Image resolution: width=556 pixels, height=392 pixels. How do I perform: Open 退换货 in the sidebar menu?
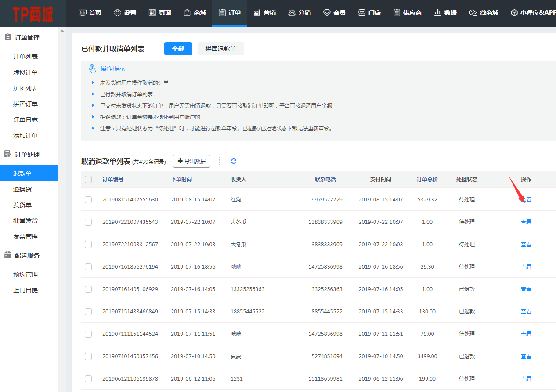[x=22, y=189]
